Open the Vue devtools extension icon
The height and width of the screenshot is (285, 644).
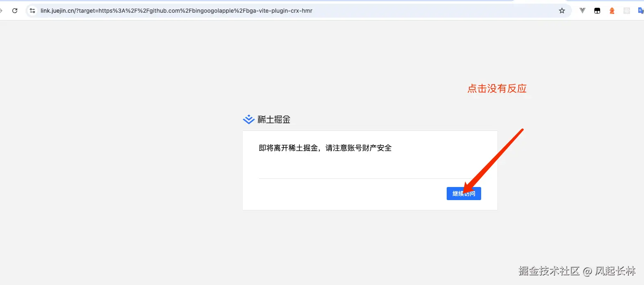click(x=582, y=11)
